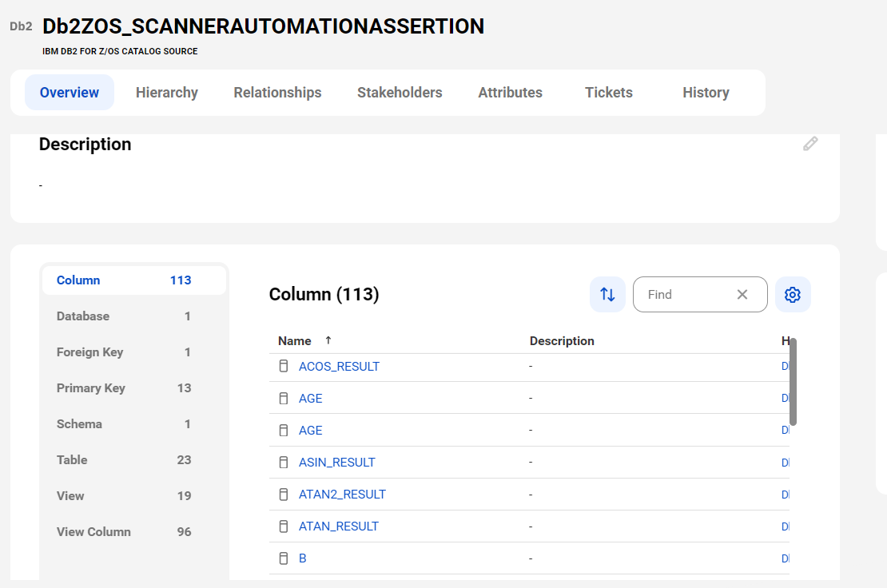Click the sort arrows button next to Find
Viewport: 887px width, 588px height.
tap(607, 295)
